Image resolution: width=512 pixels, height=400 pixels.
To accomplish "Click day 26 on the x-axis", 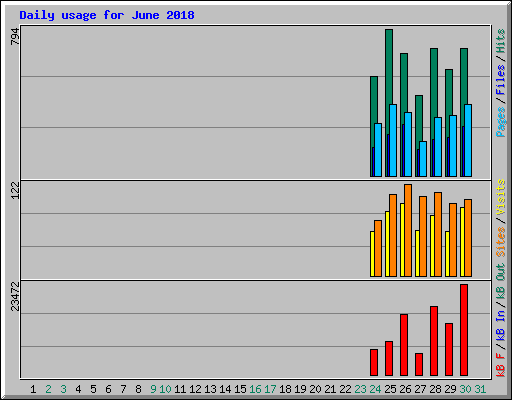I will (x=405, y=389).
